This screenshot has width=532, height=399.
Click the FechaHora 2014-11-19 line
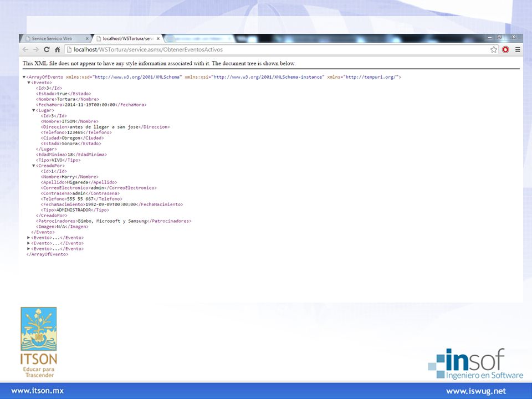(x=91, y=105)
